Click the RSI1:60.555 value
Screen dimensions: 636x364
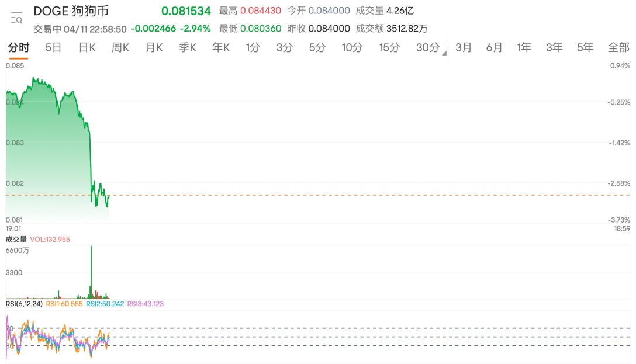(64, 304)
